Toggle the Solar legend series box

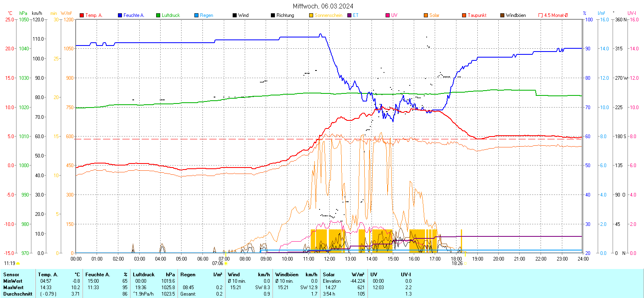pos(426,15)
